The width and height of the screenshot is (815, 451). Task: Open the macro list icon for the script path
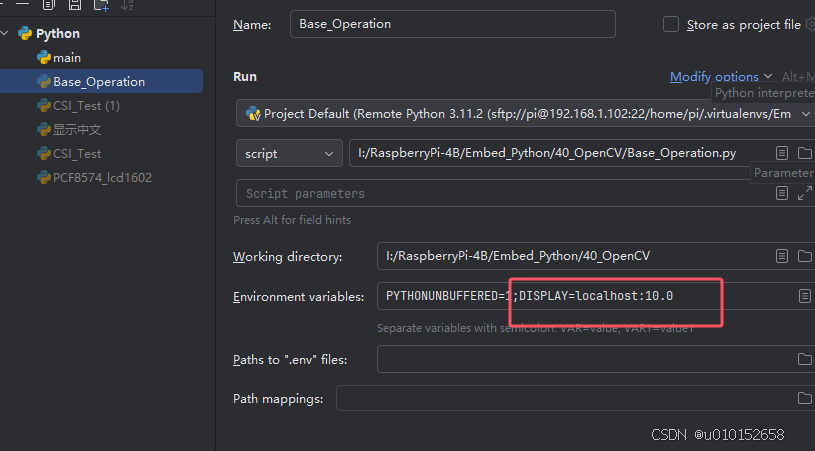[x=782, y=153]
